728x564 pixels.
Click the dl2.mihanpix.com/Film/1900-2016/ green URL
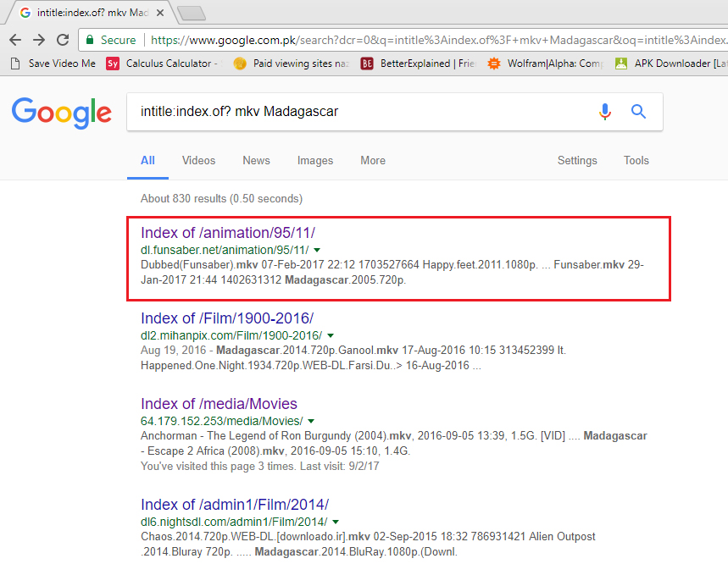coord(231,335)
